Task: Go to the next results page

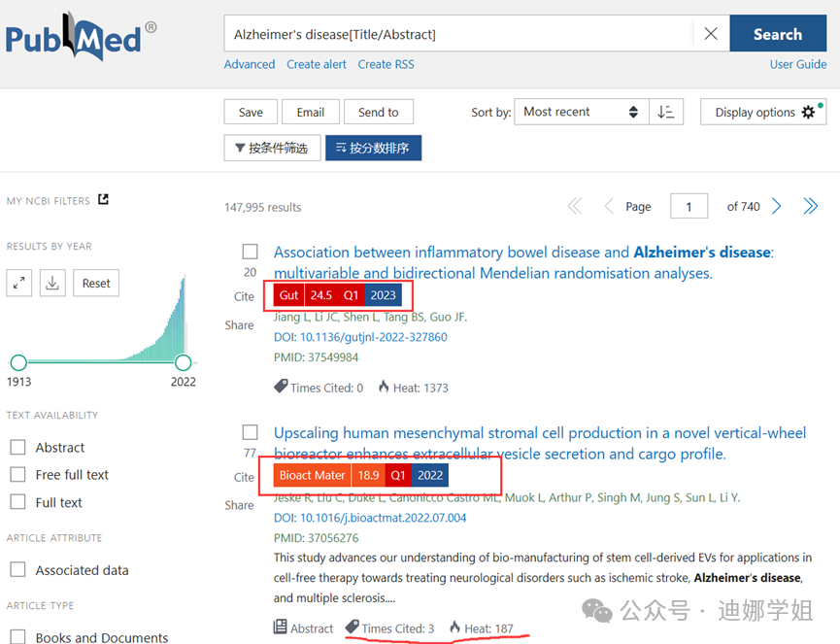Action: (x=776, y=206)
